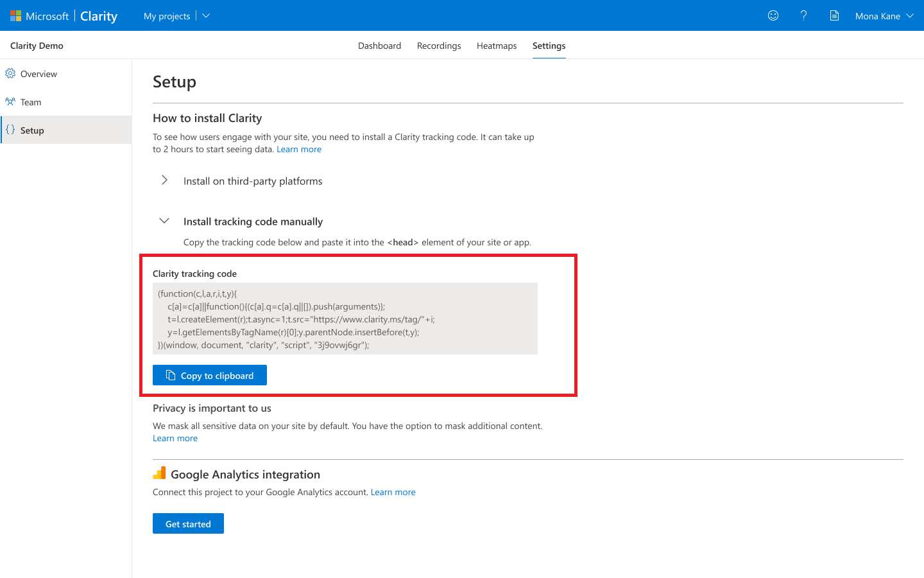Click the Overview gear icon in sidebar
The image size is (924, 578).
10,73
